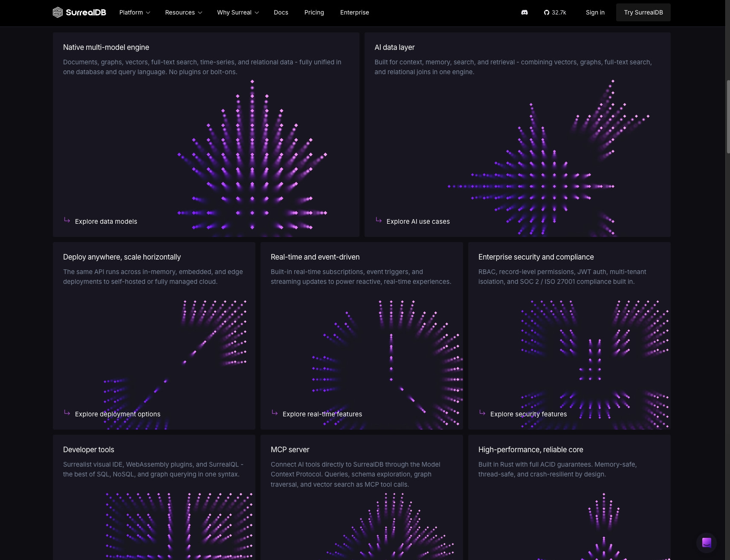Open GitHub link showing 32.7k stars
Screen dimensions: 730x560
[555, 12]
